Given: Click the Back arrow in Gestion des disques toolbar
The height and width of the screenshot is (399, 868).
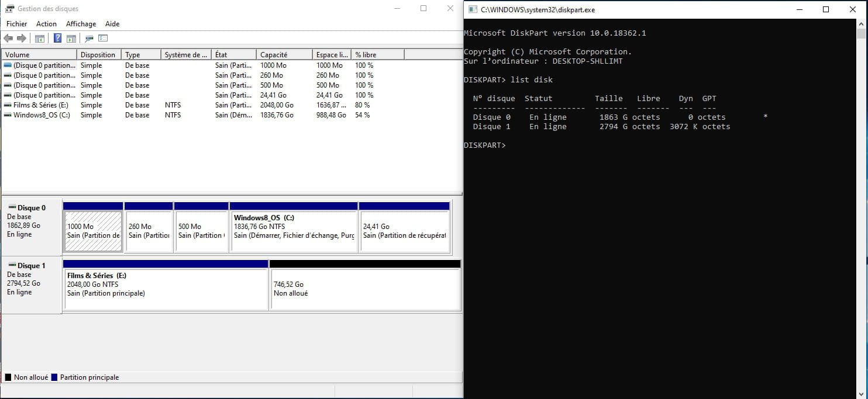Looking at the screenshot, I should (x=8, y=39).
